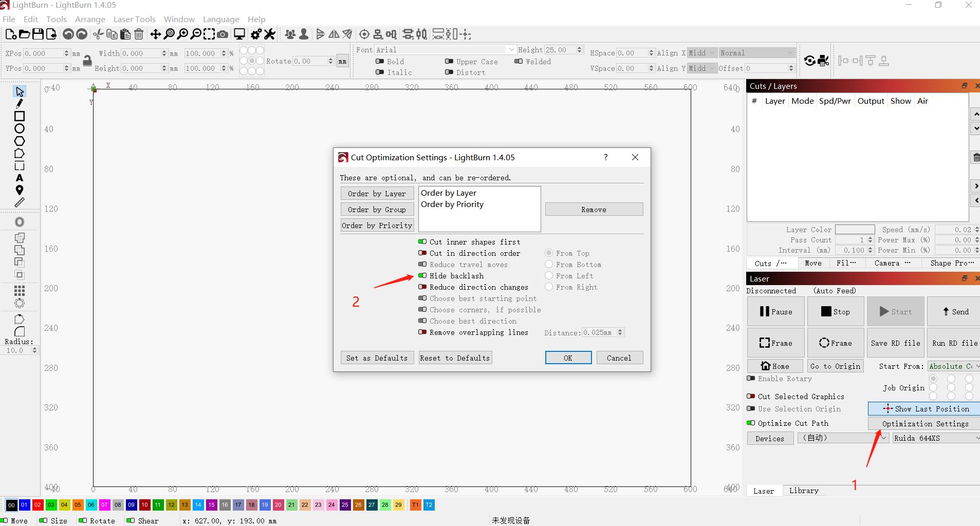The image size is (980, 526).
Task: Select the Position marker pin tool
Action: point(20,191)
